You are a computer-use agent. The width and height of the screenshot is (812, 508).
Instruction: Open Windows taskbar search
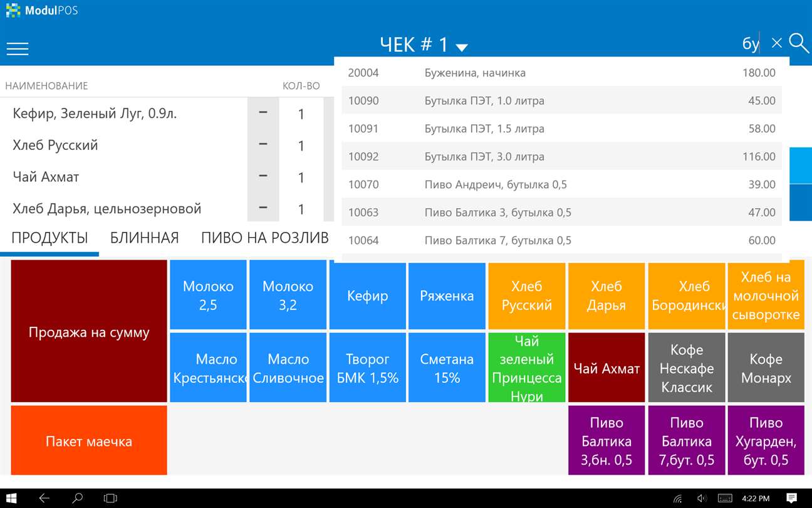pyautogui.click(x=77, y=499)
